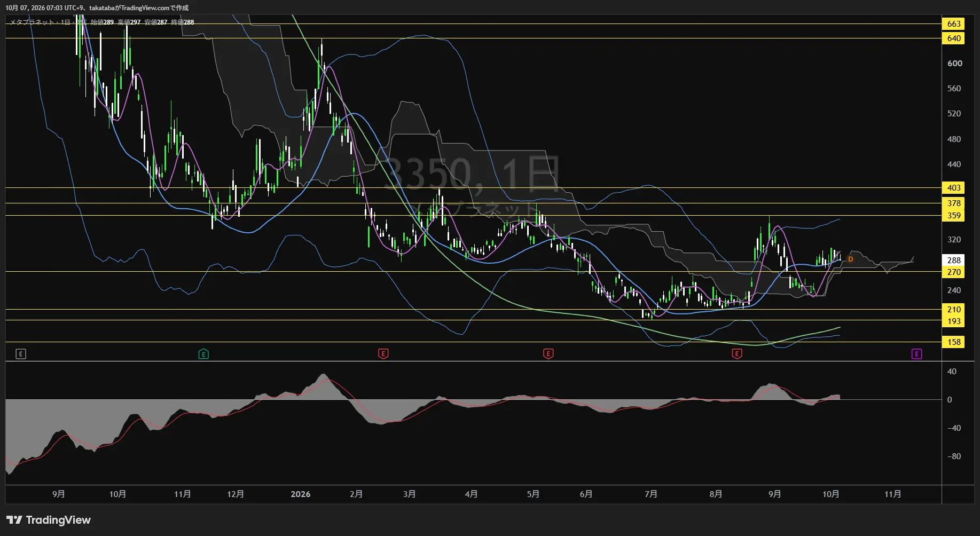
Task: Click the green earnings E marker
Action: [x=203, y=354]
